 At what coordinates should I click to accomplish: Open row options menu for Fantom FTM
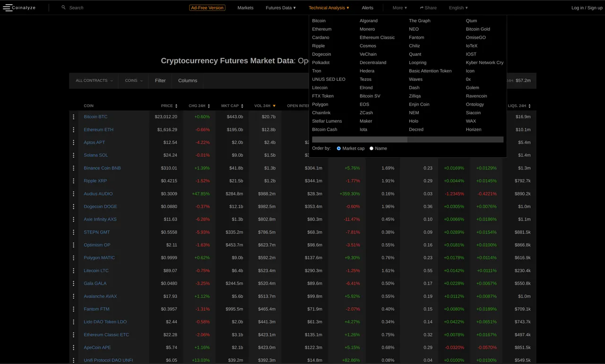click(x=74, y=309)
